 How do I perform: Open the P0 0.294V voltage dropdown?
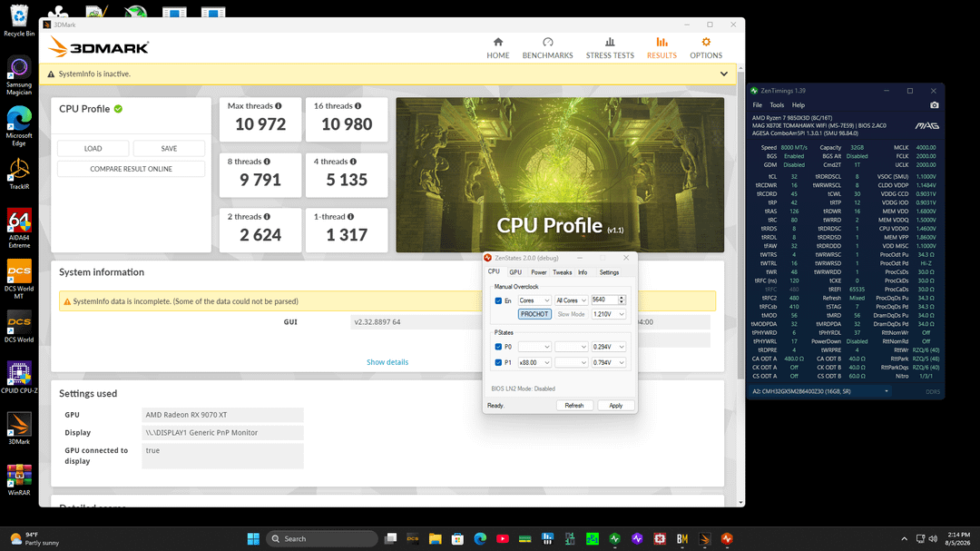[608, 347]
